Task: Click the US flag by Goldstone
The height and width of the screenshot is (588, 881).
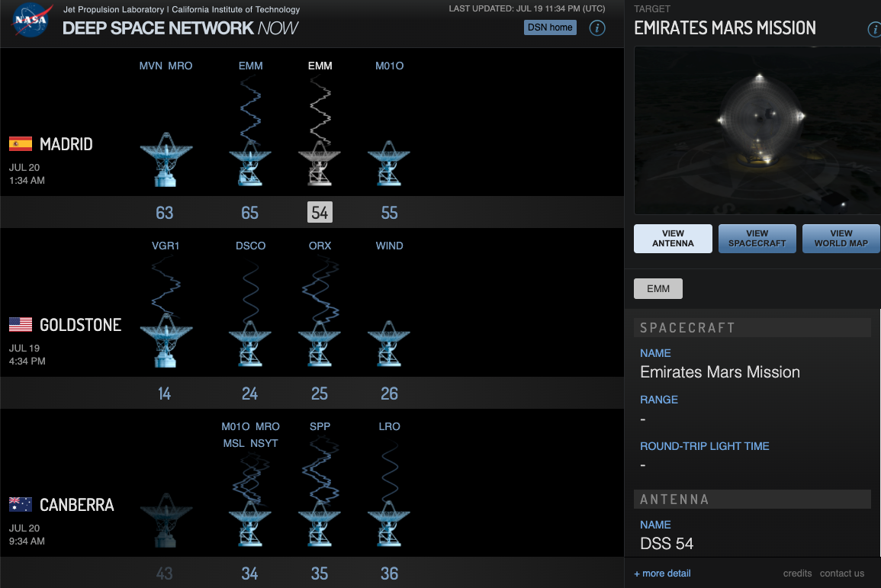Action: [x=21, y=325]
